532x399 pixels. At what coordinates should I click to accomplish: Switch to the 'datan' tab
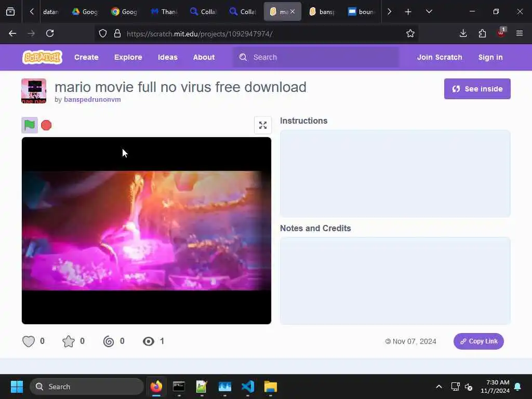pos(50,12)
